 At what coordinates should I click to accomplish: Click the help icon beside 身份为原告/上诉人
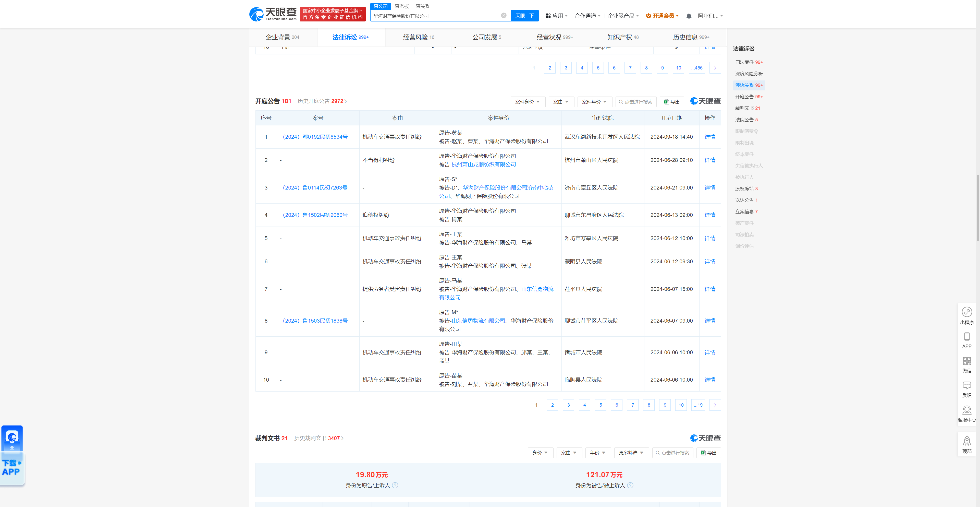[x=395, y=485]
